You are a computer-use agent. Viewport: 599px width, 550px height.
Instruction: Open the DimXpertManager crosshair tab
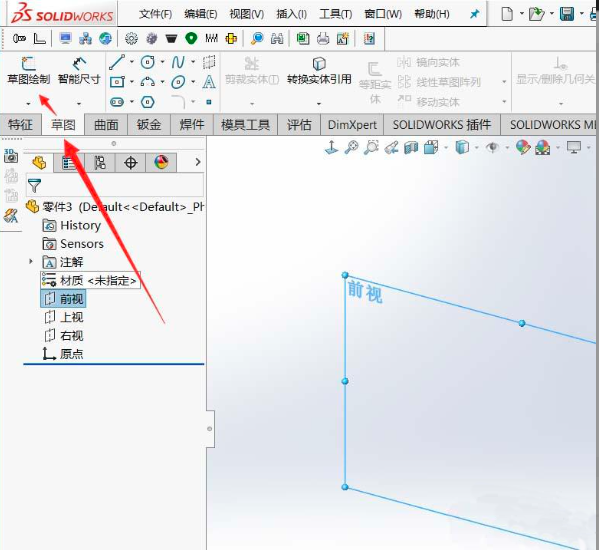[131, 163]
